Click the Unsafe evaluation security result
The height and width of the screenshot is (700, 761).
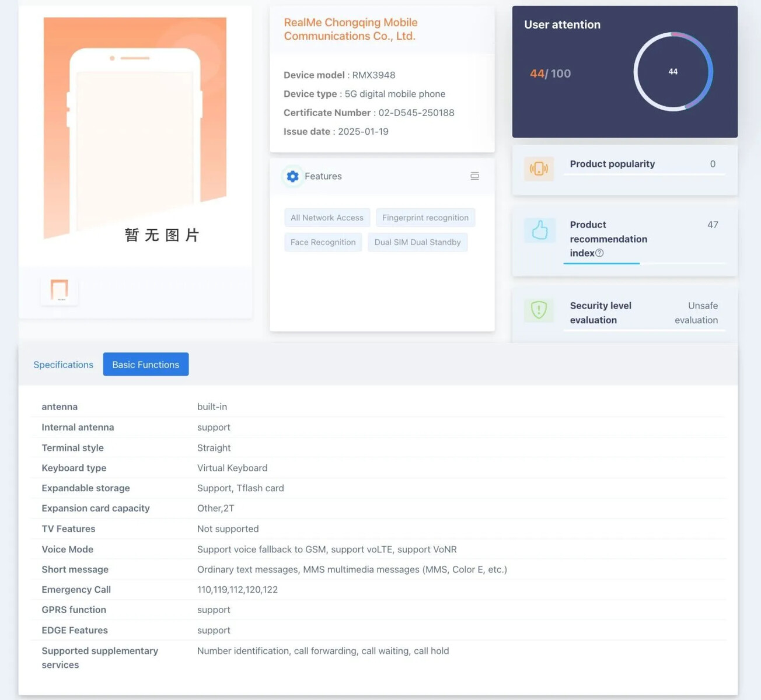696,313
